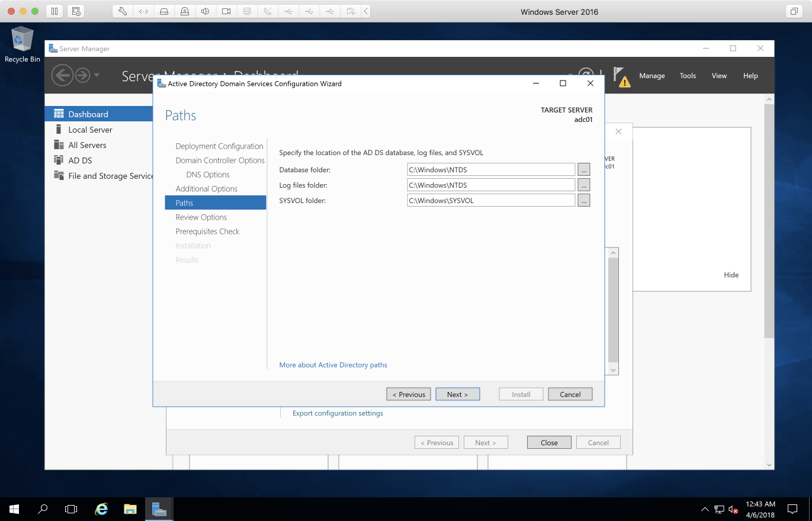Browse for the SYSVOL folder path

(583, 201)
